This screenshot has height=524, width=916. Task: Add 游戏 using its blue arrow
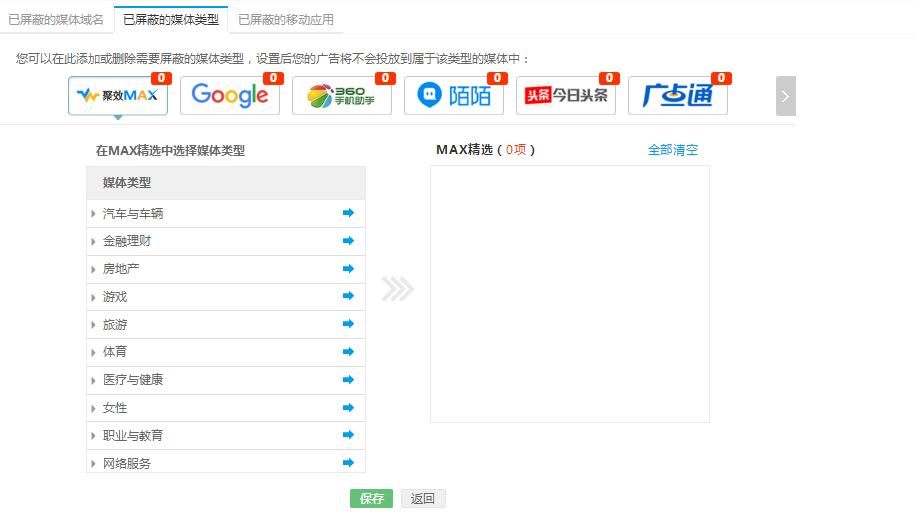coord(348,296)
